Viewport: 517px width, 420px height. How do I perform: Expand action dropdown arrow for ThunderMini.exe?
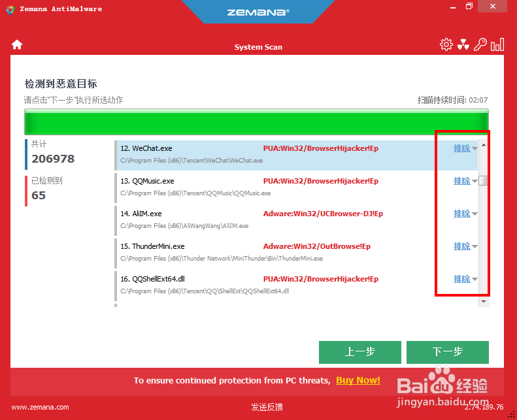tap(475, 246)
